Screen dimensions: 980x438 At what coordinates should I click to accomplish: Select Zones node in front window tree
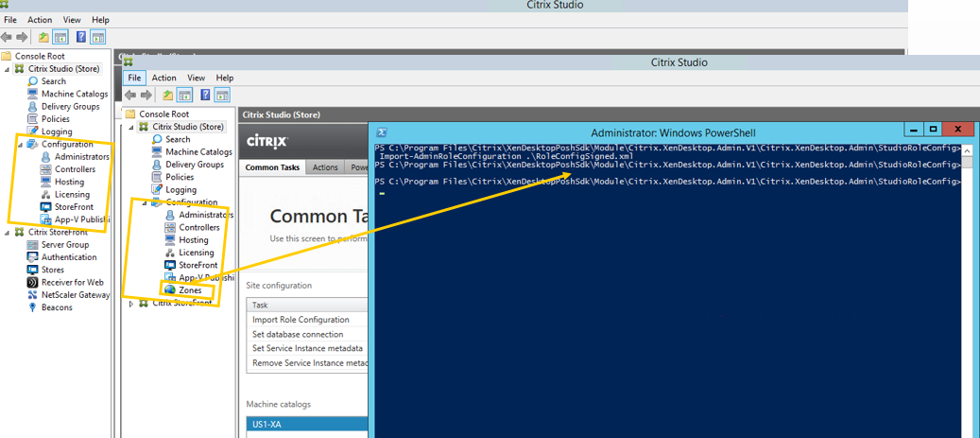190,290
